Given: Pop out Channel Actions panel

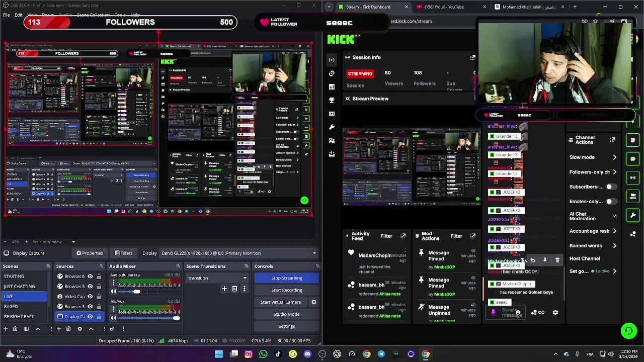Looking at the screenshot, I should (x=613, y=140).
